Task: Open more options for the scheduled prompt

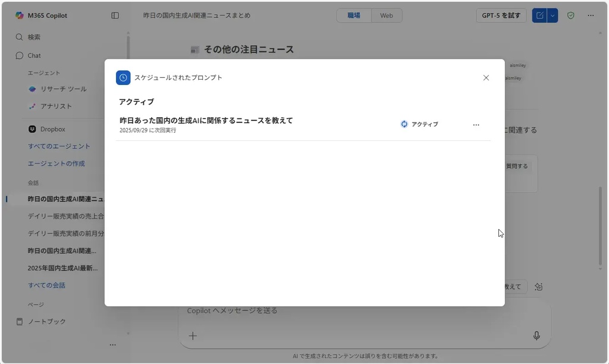Action: 476,125
